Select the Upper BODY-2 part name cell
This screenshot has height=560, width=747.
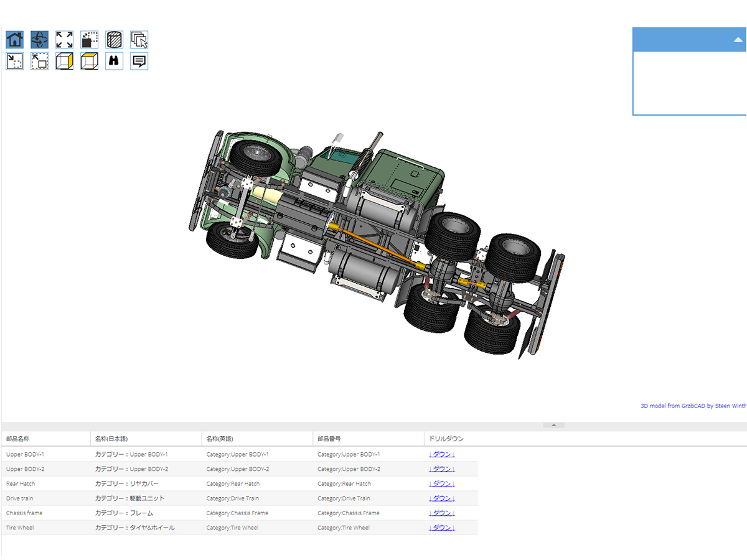(46, 469)
